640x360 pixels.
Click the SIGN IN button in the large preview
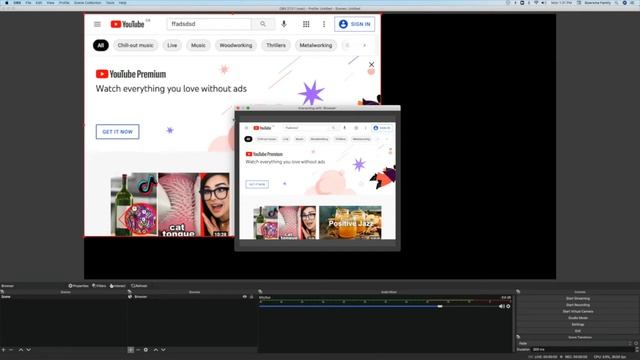(354, 24)
